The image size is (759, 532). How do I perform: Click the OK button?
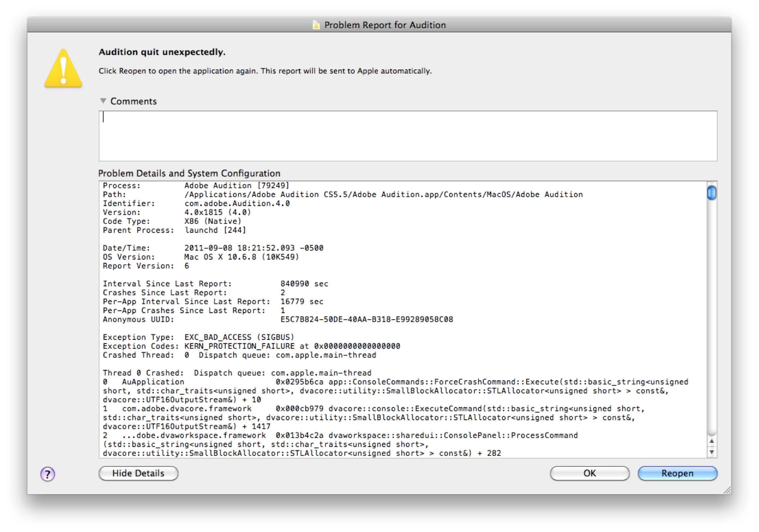589,473
